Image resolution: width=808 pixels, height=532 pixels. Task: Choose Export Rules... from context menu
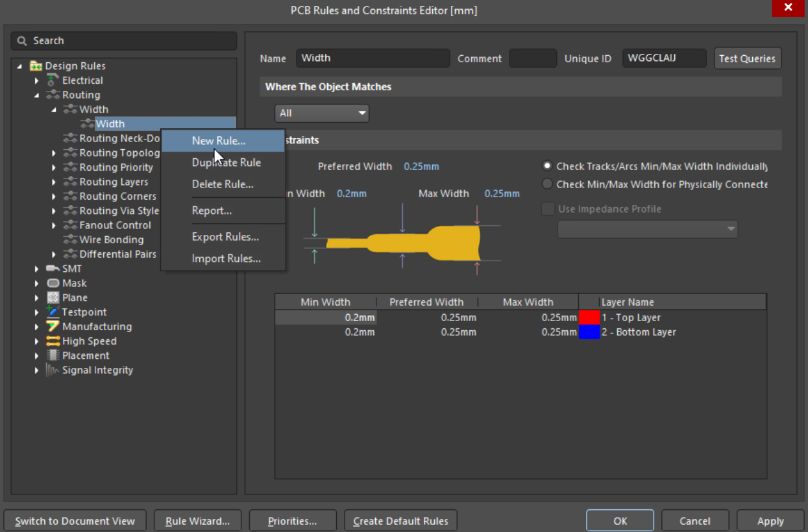pyautogui.click(x=225, y=237)
